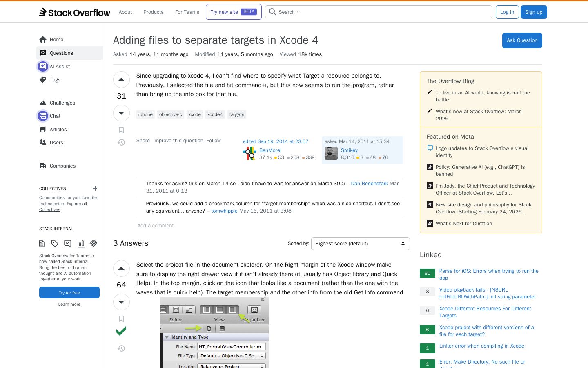Open Dan Rosenstark's profile link
Image resolution: width=588 pixels, height=368 pixels.
pos(370,184)
